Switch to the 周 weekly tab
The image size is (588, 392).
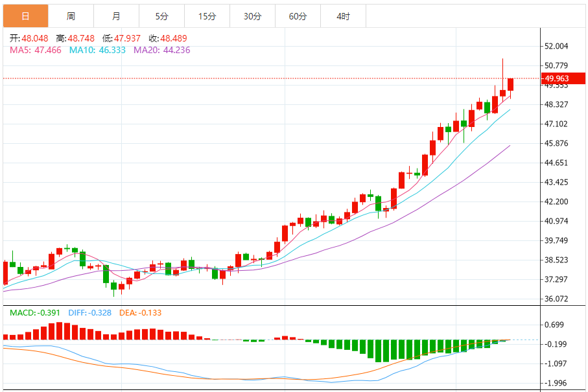pyautogui.click(x=71, y=16)
